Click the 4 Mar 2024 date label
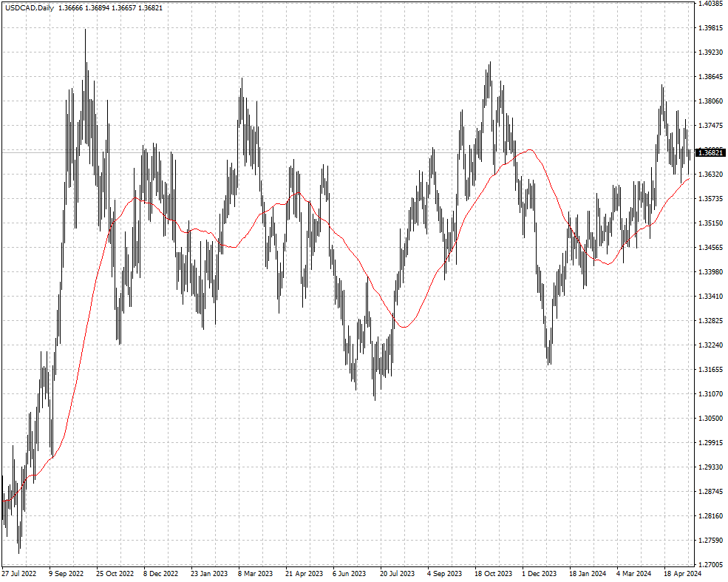This screenshot has height=582, width=728. tap(633, 574)
